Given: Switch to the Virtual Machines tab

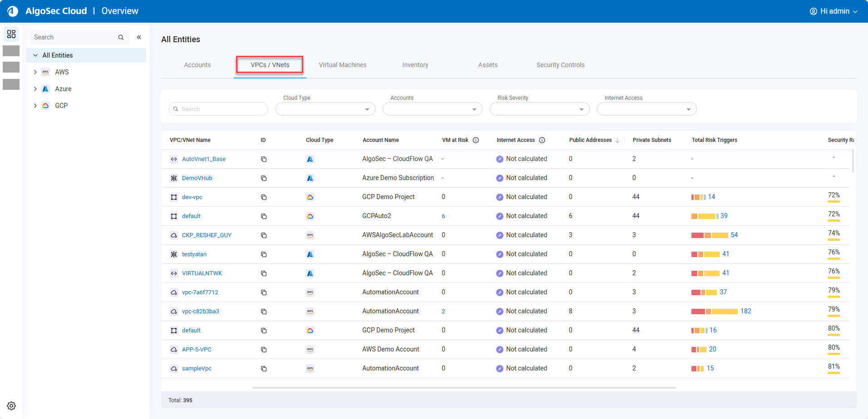Looking at the screenshot, I should tap(342, 65).
